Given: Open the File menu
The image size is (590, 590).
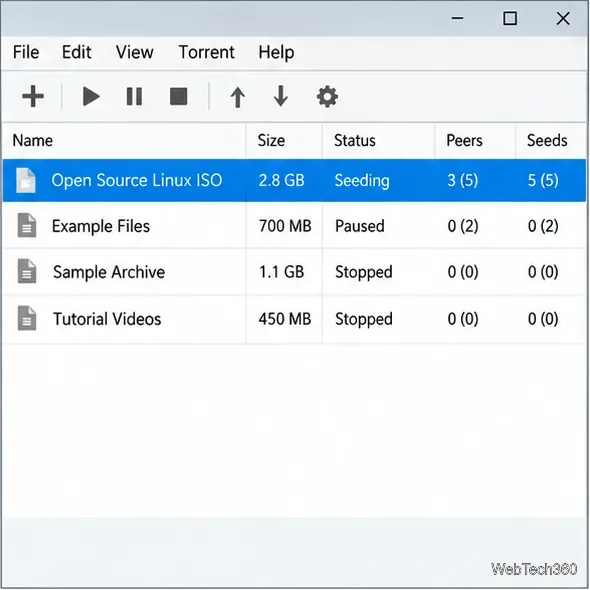Looking at the screenshot, I should pos(26,52).
